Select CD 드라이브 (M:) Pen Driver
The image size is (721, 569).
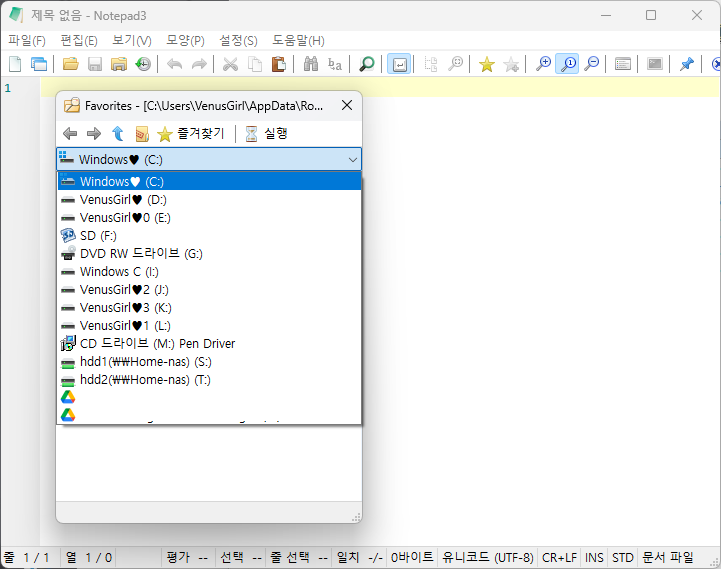coord(209,344)
